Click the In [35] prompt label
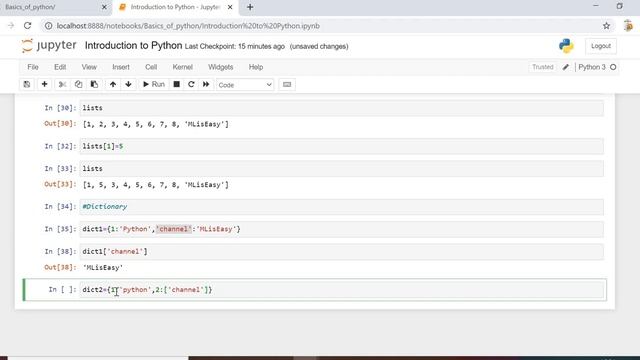 tap(60, 229)
